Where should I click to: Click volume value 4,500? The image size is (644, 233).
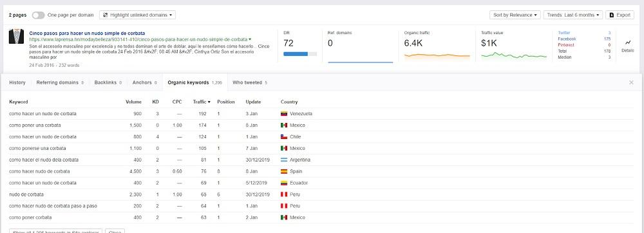pyautogui.click(x=135, y=171)
